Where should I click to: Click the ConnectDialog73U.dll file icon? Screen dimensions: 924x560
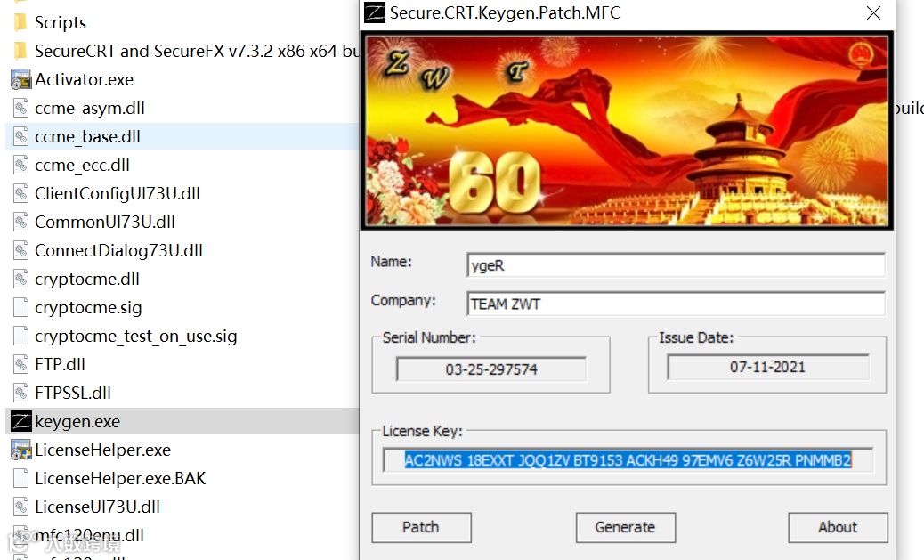pos(20,250)
